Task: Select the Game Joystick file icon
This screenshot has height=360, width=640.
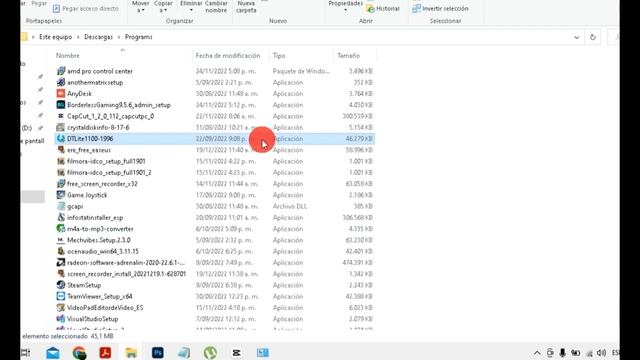Action: (x=61, y=195)
